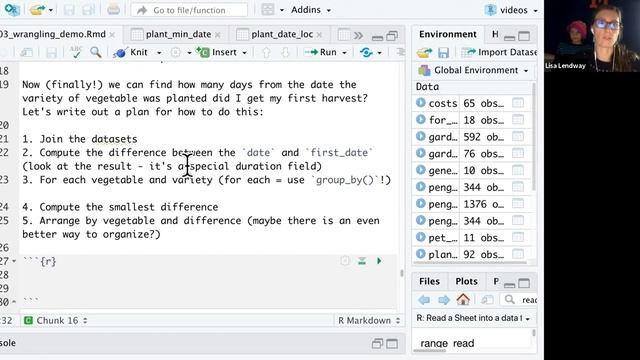View the 76 obs gard table icon

(518, 153)
